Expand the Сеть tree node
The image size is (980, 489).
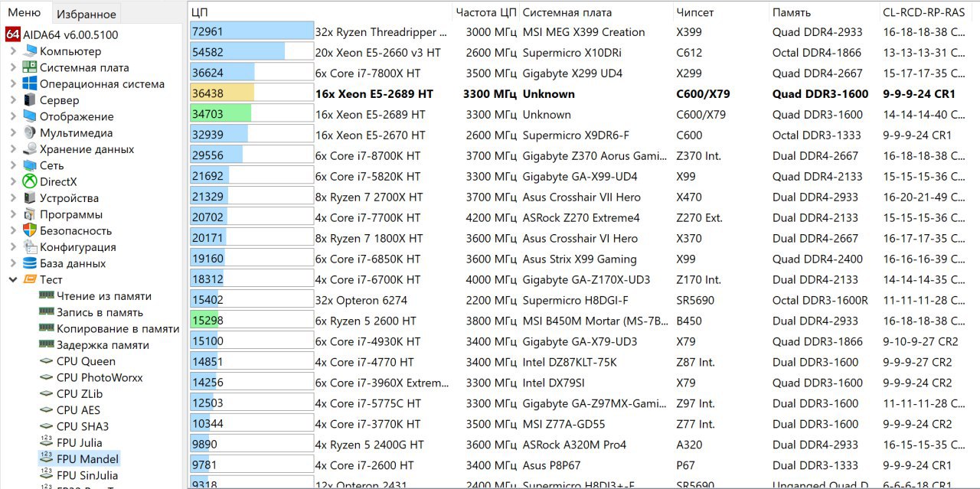point(13,165)
